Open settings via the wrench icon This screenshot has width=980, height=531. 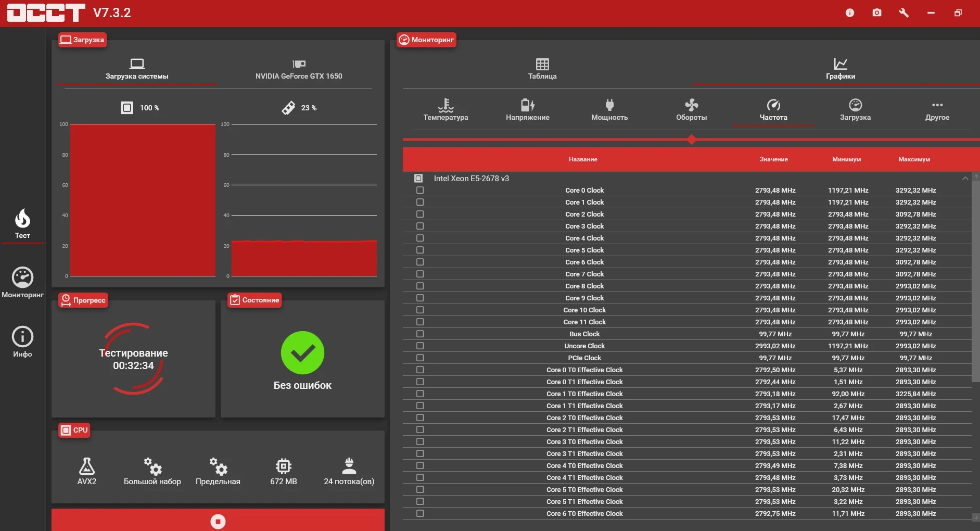(x=904, y=12)
